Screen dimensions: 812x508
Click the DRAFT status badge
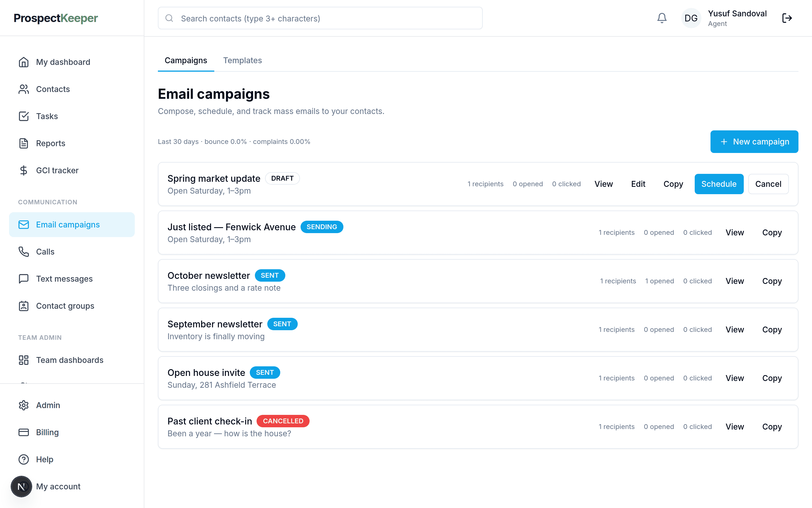click(x=282, y=178)
